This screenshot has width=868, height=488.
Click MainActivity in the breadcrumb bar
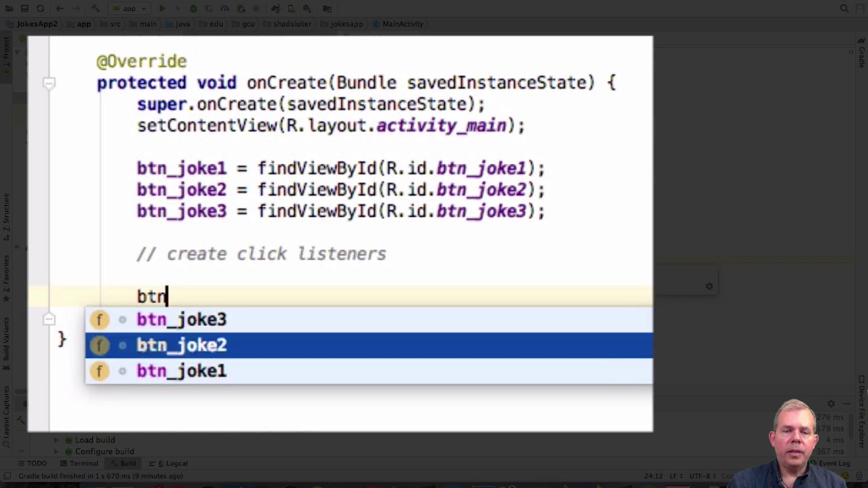point(402,24)
